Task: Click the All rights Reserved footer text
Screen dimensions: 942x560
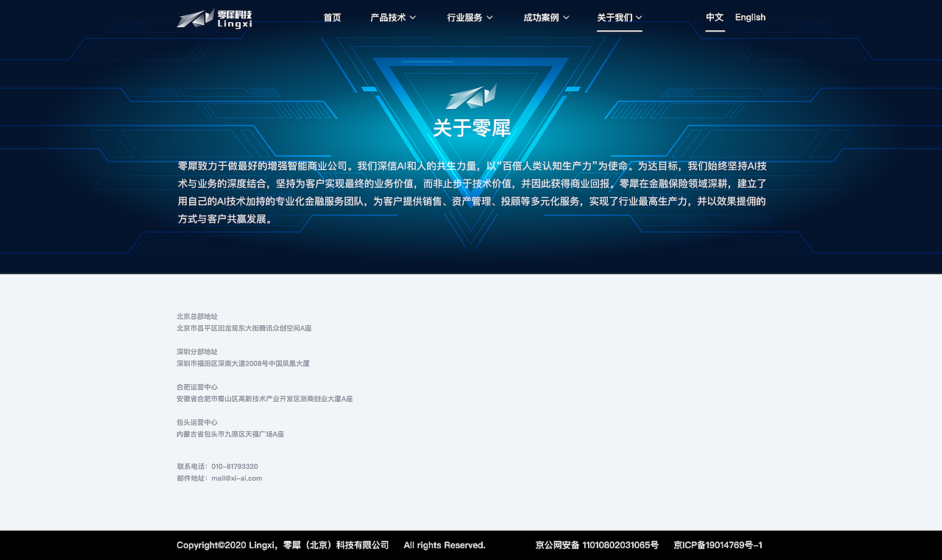Action: tap(445, 545)
